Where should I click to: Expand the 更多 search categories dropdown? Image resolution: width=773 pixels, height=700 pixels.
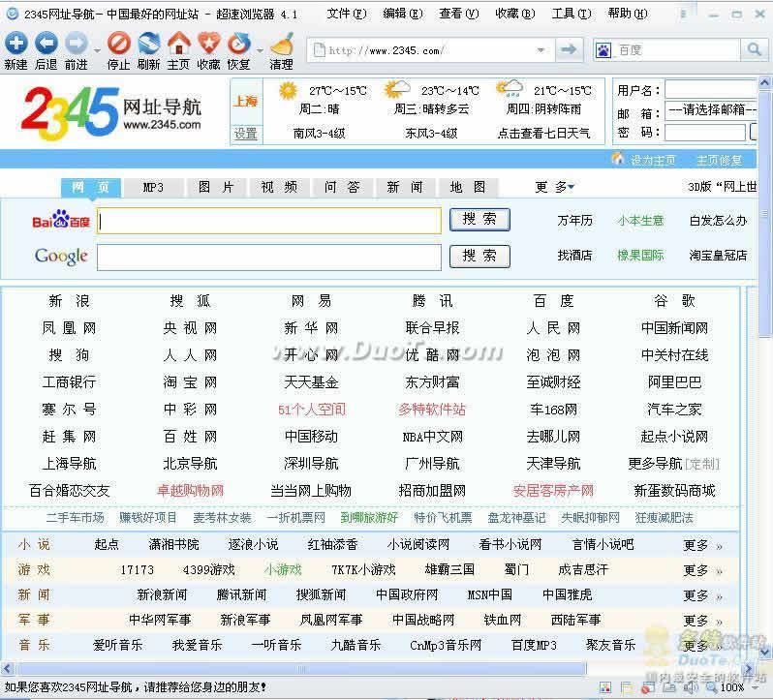(555, 187)
